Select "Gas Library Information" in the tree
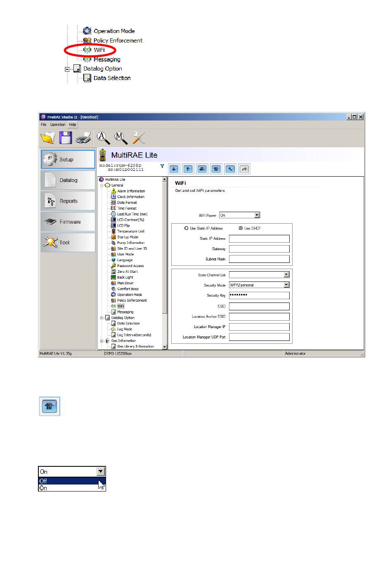The width and height of the screenshot is (392, 565). tap(135, 347)
